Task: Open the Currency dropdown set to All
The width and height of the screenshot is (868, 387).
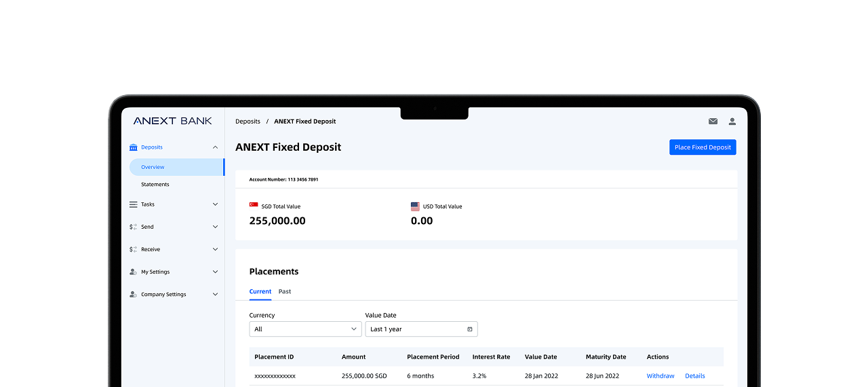Action: coord(305,329)
